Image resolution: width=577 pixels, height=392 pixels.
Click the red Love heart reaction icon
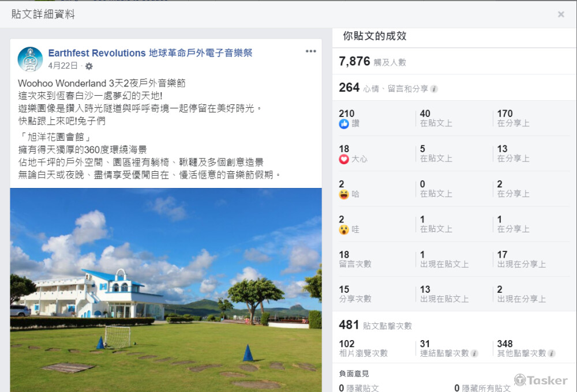(x=344, y=159)
